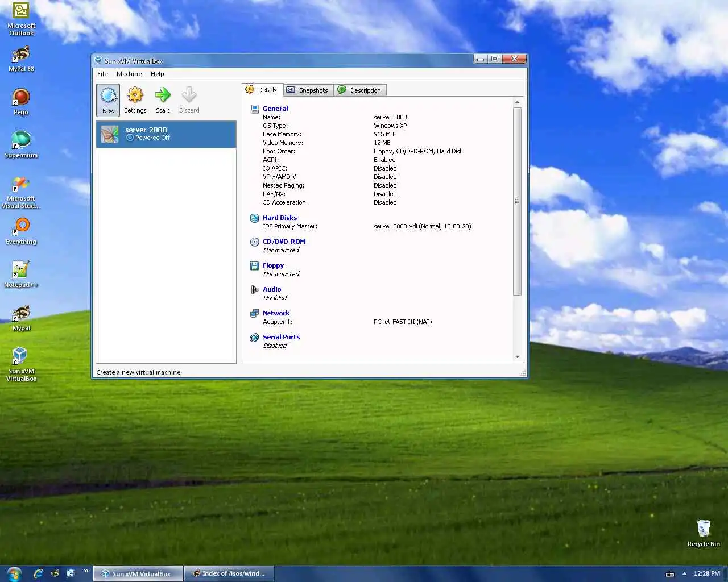Expand the quick launch overflow chevron
The width and height of the screenshot is (728, 582).
coord(86,571)
